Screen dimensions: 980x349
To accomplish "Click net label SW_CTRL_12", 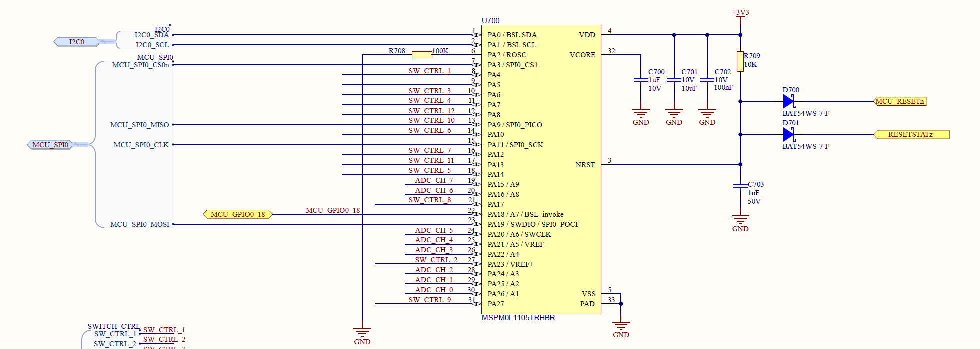I will (431, 111).
